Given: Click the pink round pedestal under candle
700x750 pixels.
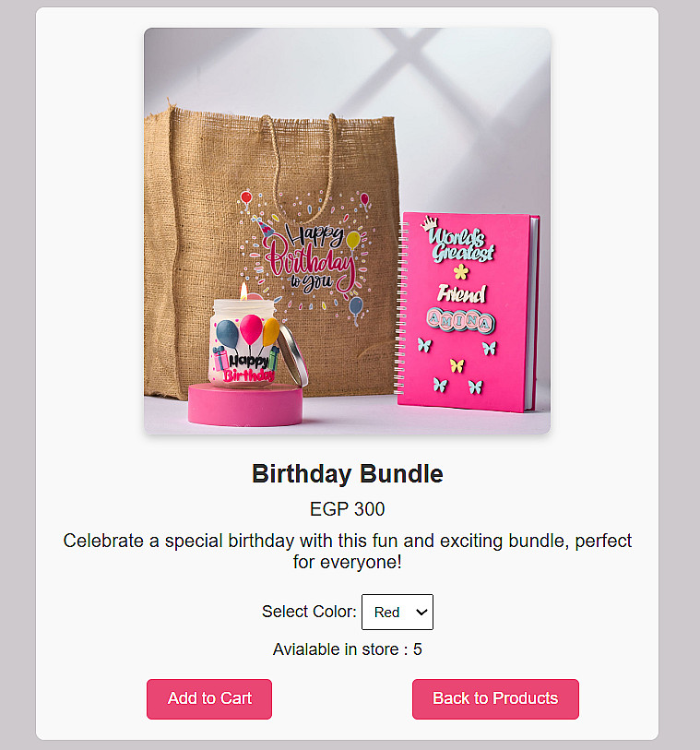Looking at the screenshot, I should click(x=244, y=405).
